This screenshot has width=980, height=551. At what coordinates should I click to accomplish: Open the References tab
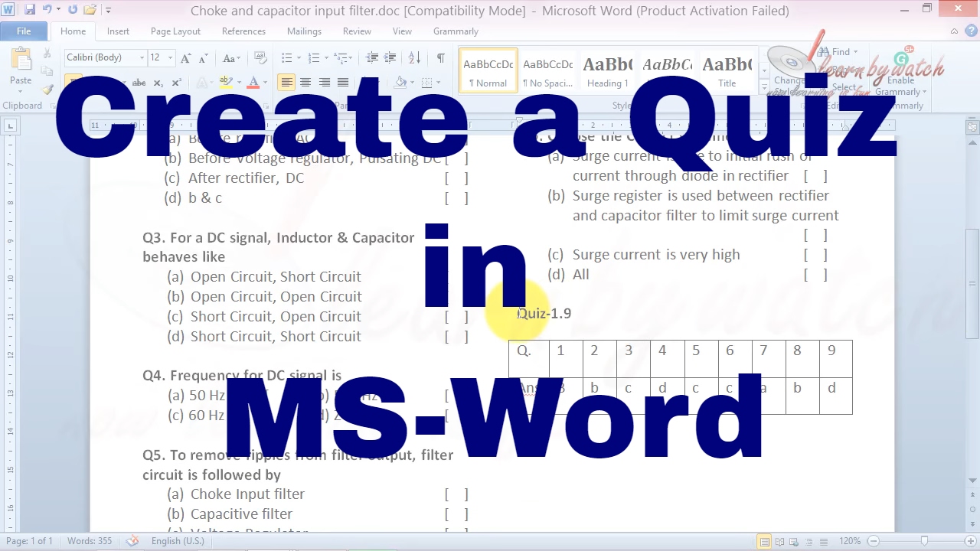pos(243,31)
